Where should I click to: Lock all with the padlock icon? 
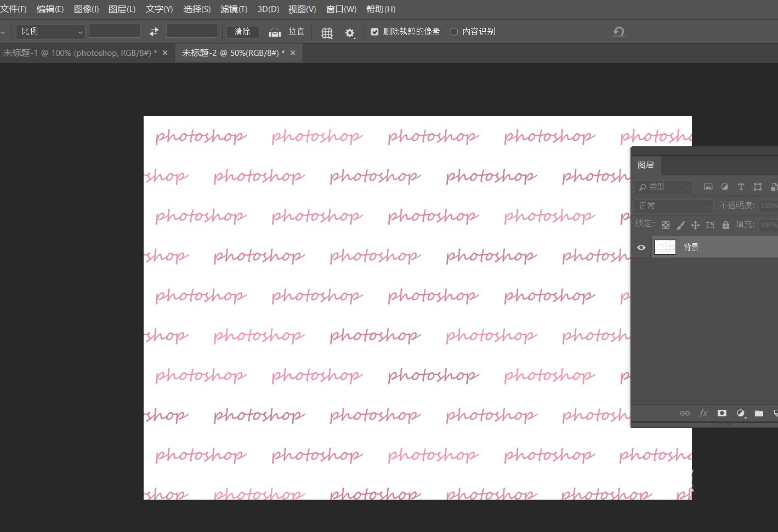(726, 225)
